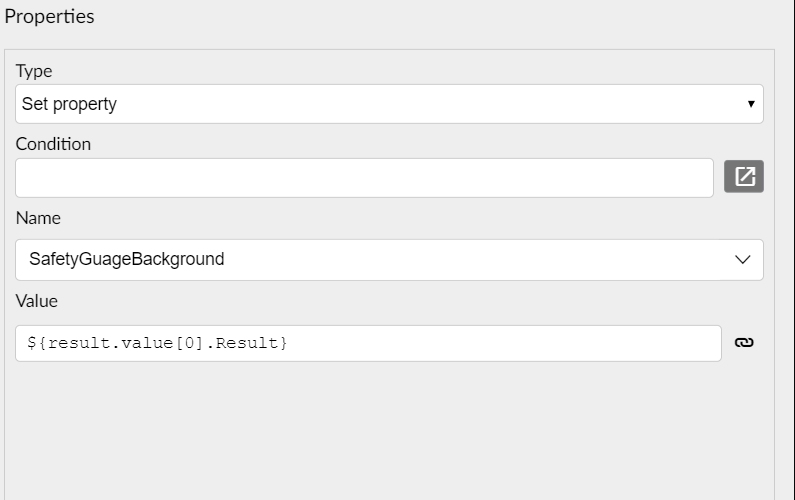795x500 pixels.
Task: Click the chain link icon beside Value
Action: pos(744,343)
